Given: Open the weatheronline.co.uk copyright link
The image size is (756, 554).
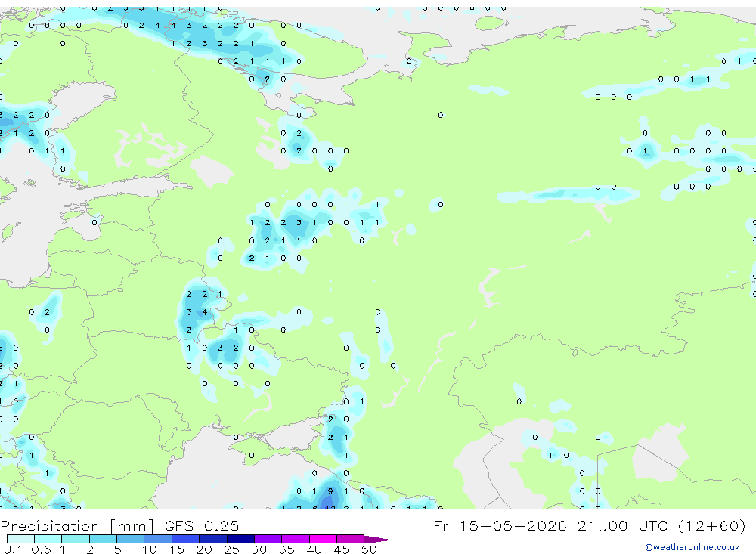Looking at the screenshot, I should 692,547.
